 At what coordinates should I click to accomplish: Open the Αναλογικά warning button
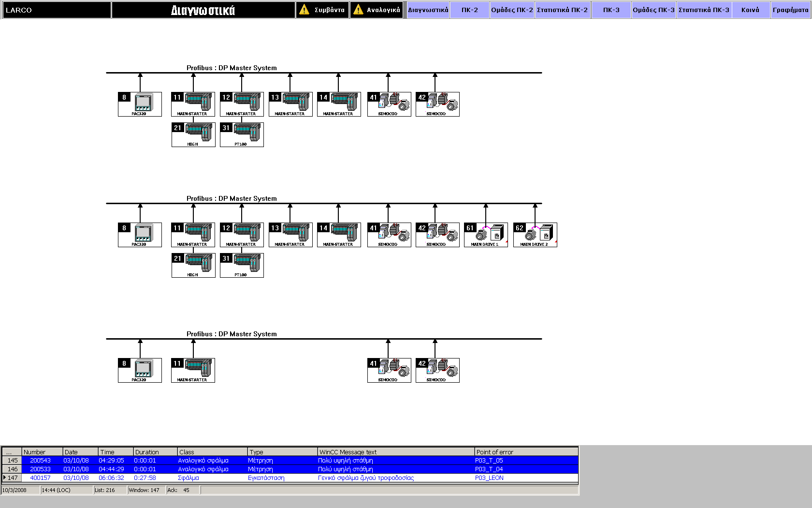[377, 10]
